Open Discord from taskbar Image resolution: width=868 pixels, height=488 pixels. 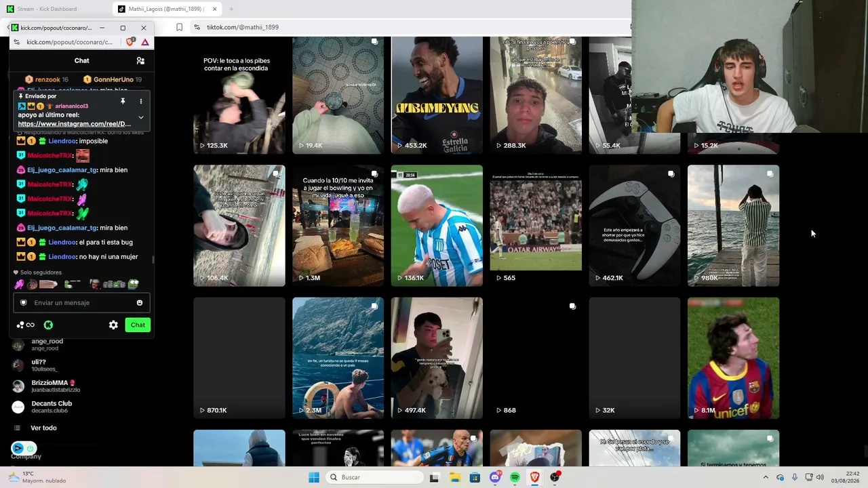[495, 477]
